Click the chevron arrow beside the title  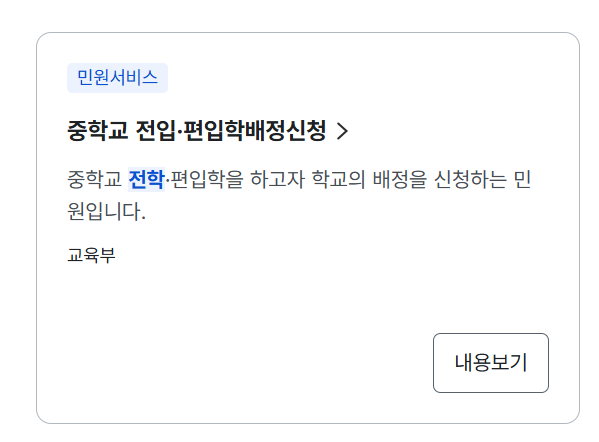pyautogui.click(x=342, y=131)
